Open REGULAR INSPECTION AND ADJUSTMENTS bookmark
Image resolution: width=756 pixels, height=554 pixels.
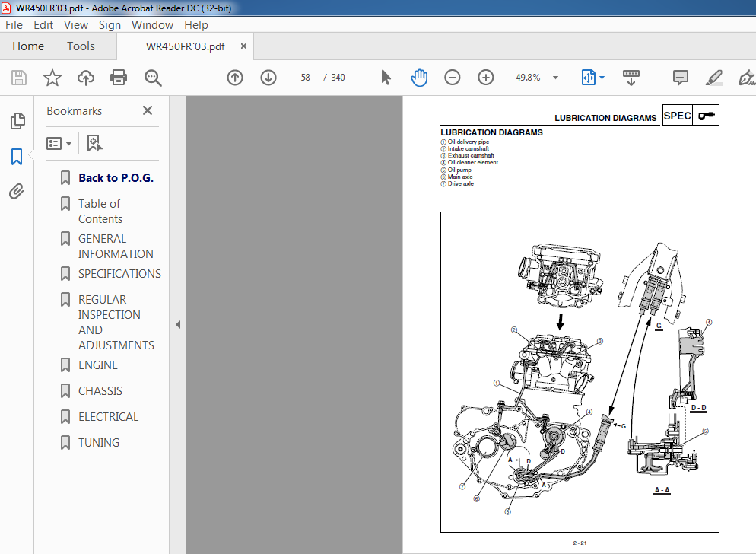click(116, 323)
